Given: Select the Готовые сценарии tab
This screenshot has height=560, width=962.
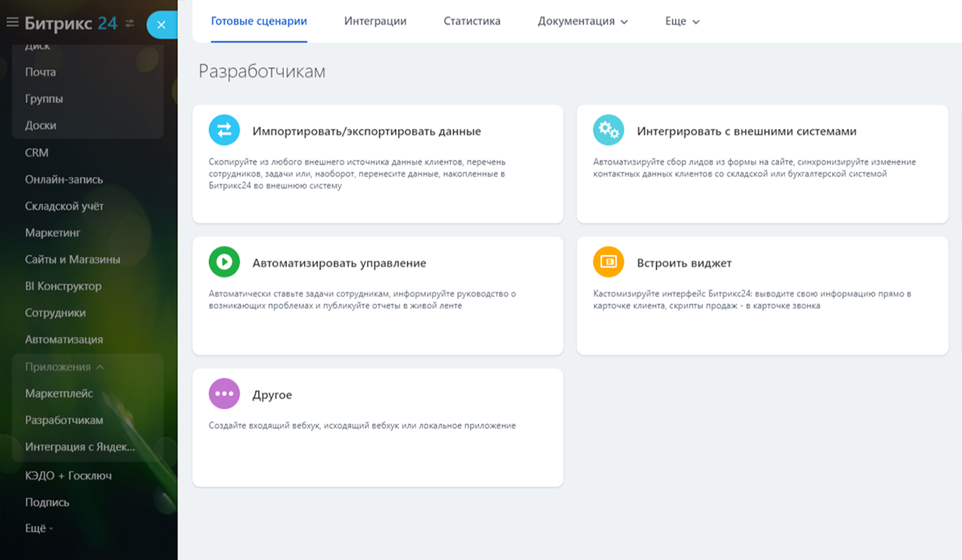Looking at the screenshot, I should (259, 21).
